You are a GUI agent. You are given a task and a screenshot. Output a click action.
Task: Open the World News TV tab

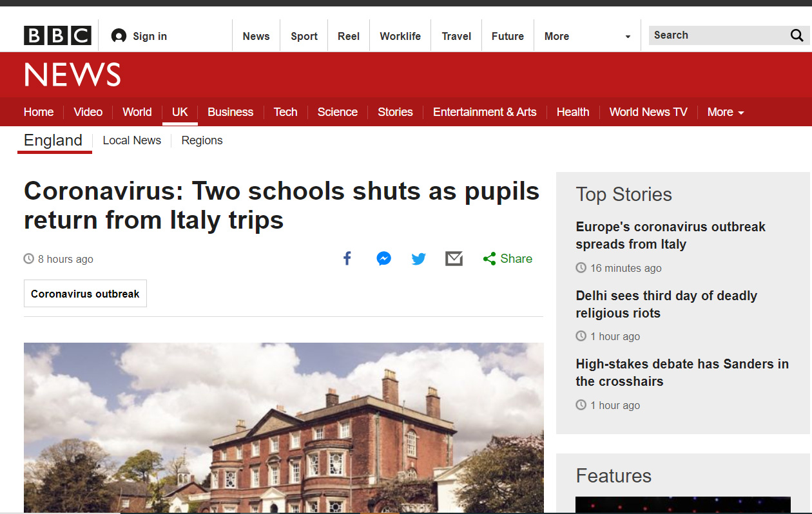pyautogui.click(x=648, y=112)
